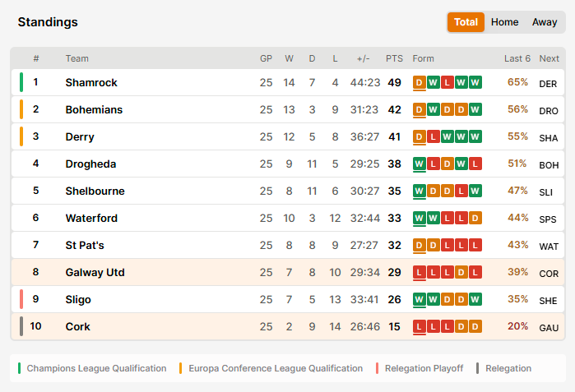Open Cork's next opponent GAU
Viewport: 575px width, 392px height.
coord(549,328)
